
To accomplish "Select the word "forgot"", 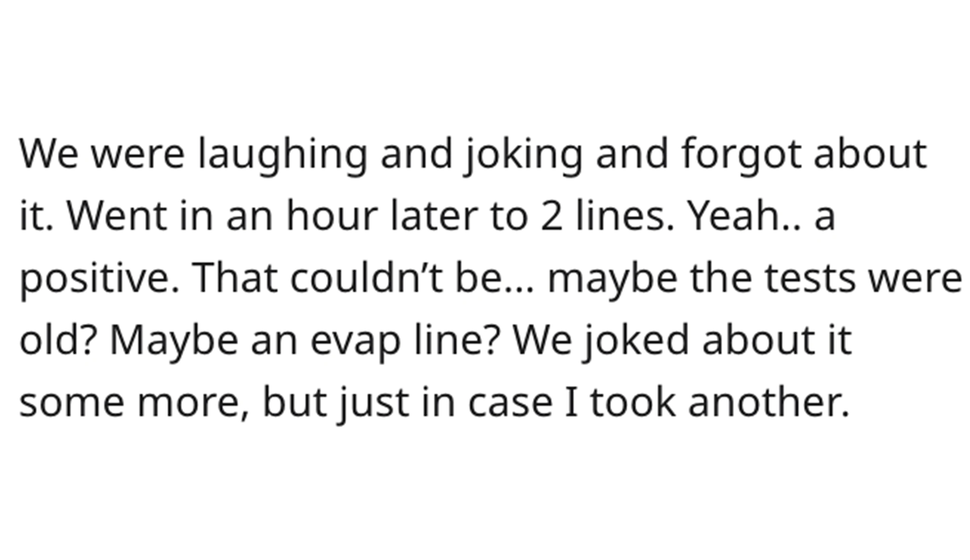I will 741,155.
